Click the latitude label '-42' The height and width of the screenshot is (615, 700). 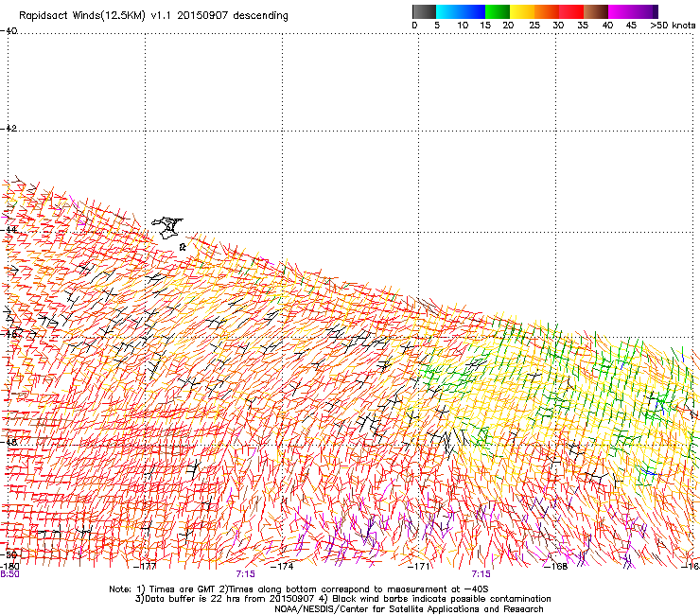click(9, 128)
